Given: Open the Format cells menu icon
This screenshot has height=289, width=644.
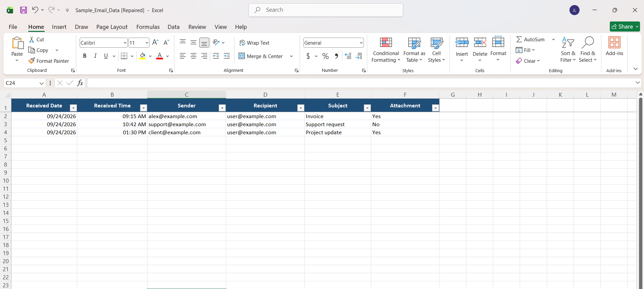Looking at the screenshot, I should click(498, 42).
